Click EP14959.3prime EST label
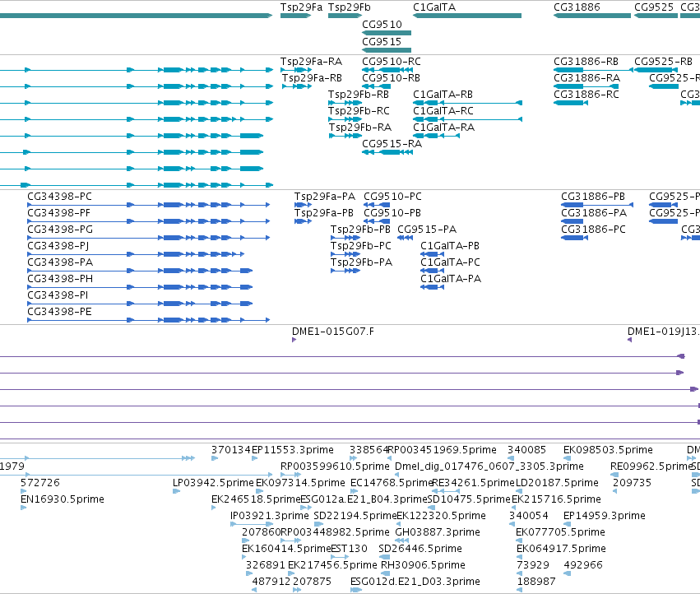Screen dimensions: 700x594 pyautogui.click(x=605, y=516)
